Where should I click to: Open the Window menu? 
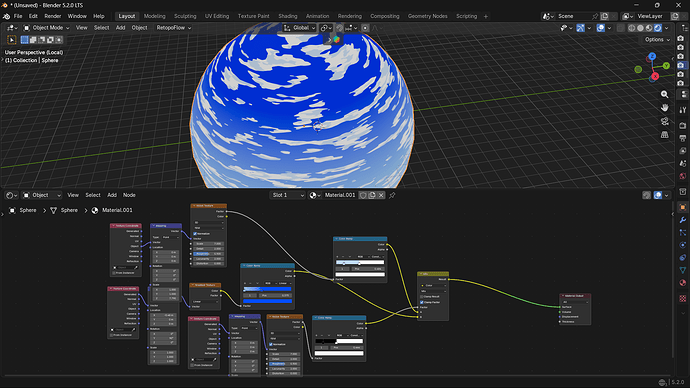(77, 16)
